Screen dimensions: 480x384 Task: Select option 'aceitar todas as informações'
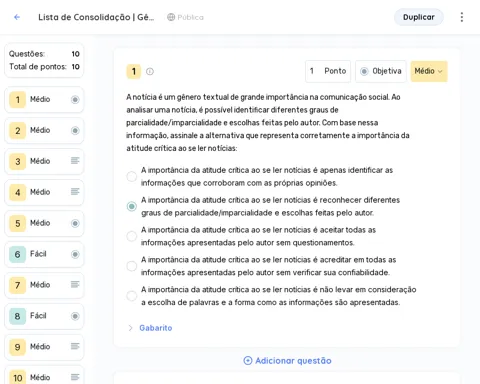click(x=132, y=236)
